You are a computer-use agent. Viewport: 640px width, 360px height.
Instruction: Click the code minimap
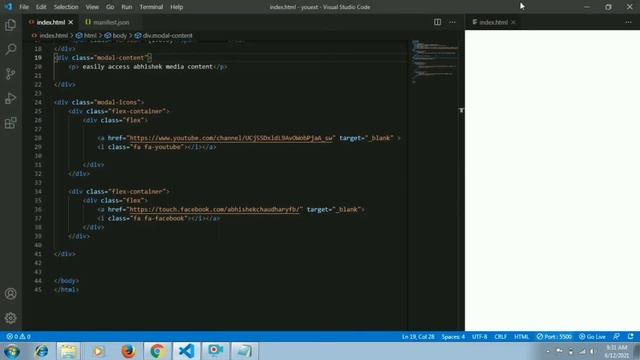tap(434, 61)
